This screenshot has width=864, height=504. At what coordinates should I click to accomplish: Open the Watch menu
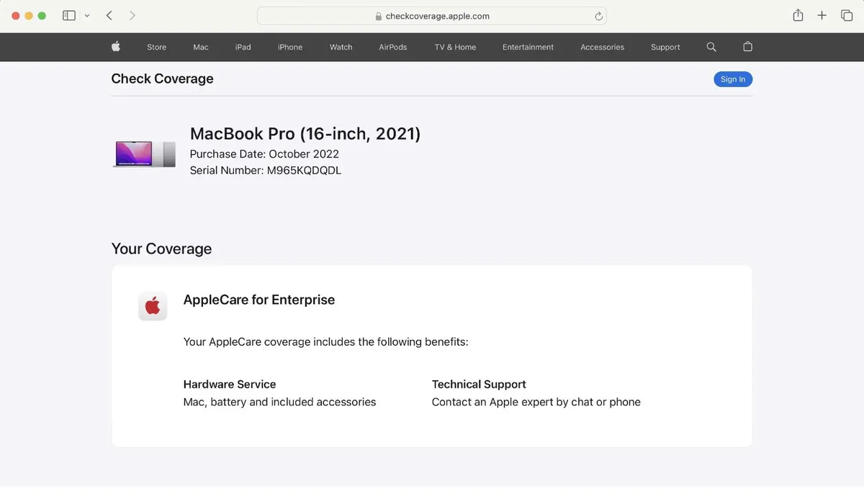pos(341,47)
